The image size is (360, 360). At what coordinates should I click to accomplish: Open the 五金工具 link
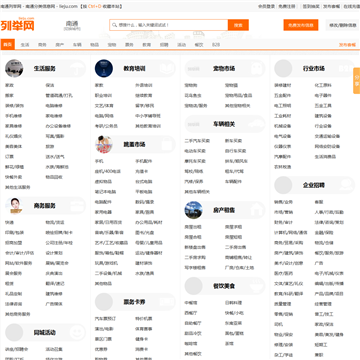point(323,106)
